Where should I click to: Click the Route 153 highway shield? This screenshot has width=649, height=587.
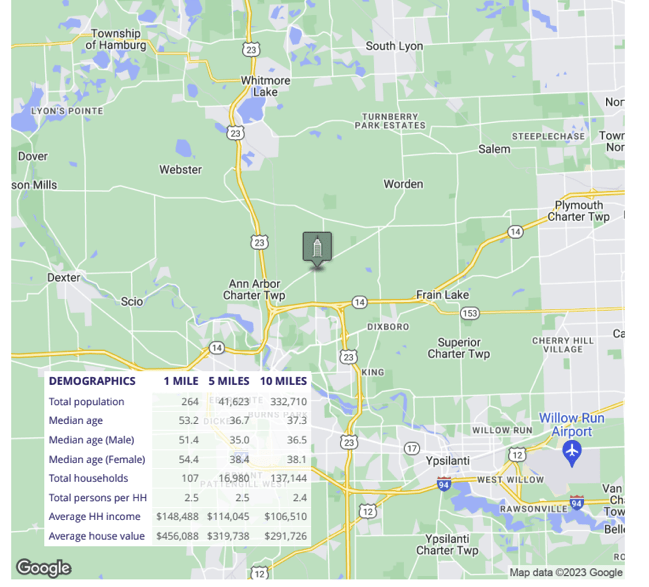[470, 313]
